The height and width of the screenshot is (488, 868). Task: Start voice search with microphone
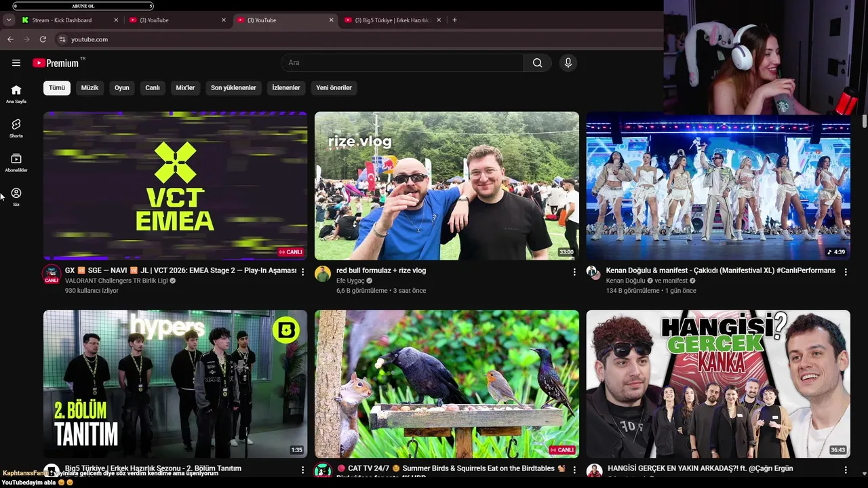pos(568,63)
